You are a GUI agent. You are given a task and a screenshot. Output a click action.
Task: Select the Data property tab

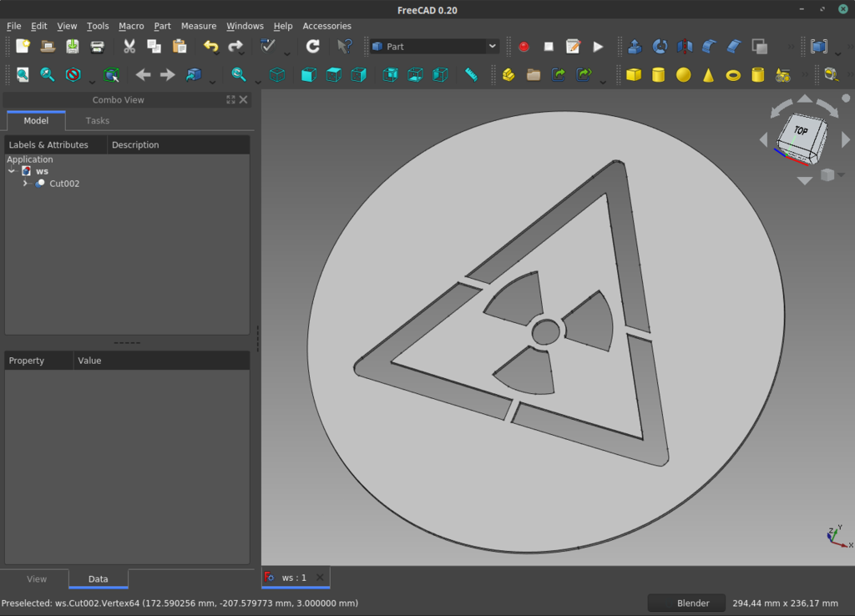99,579
